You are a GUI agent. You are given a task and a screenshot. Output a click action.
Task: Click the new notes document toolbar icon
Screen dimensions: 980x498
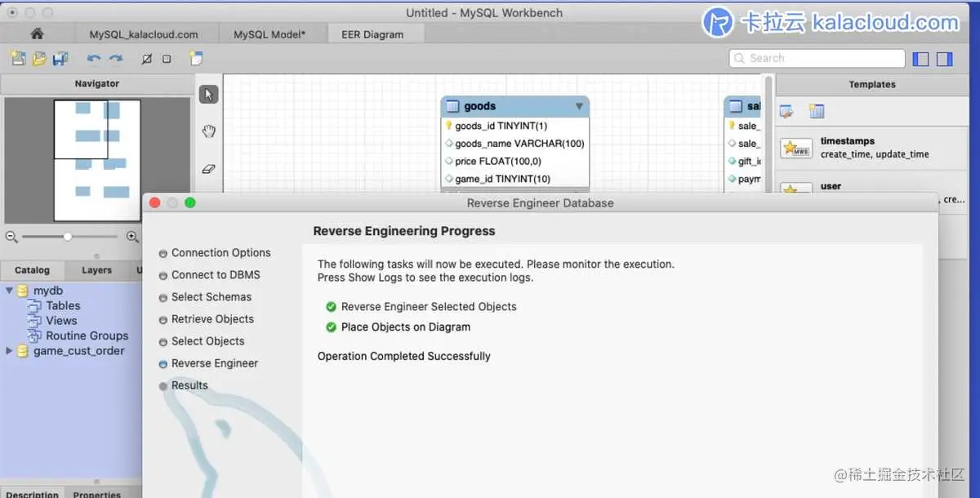[x=195, y=59]
